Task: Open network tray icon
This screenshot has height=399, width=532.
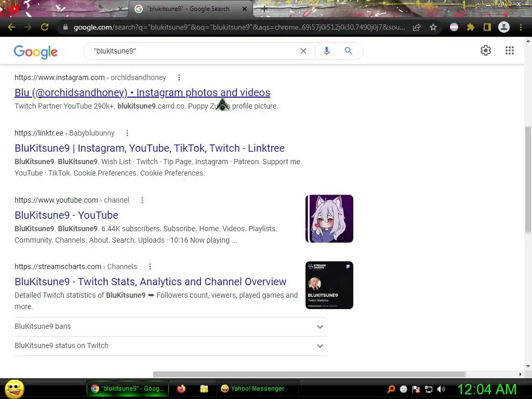Action: 429,389
